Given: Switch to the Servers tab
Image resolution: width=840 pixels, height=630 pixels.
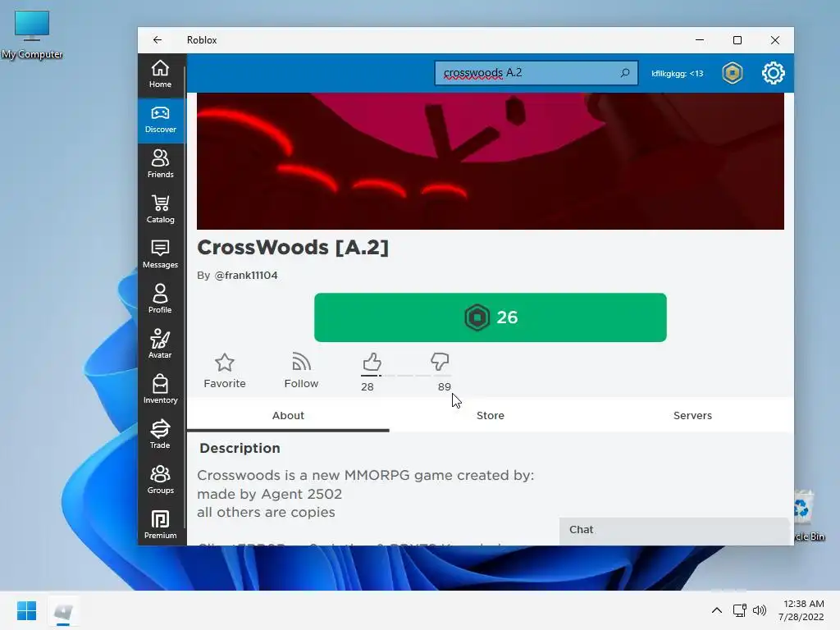Looking at the screenshot, I should (692, 416).
